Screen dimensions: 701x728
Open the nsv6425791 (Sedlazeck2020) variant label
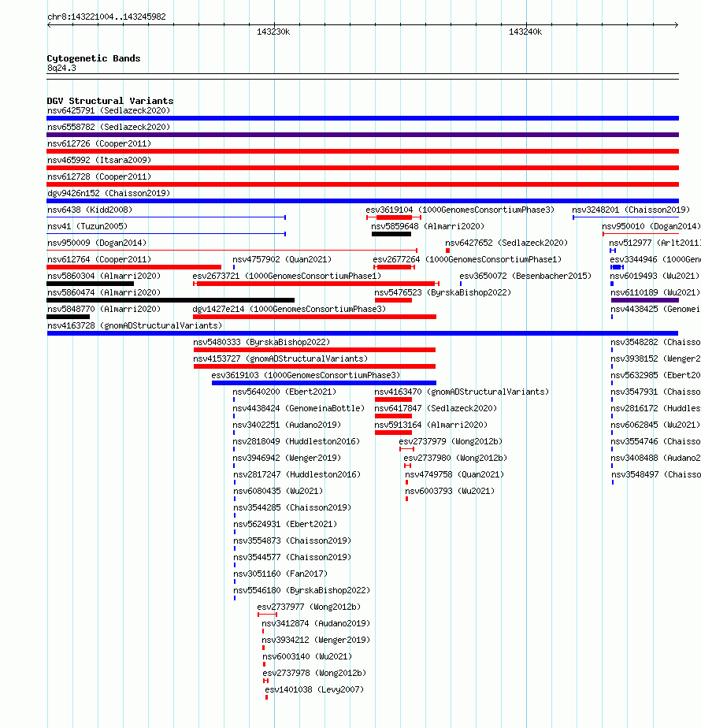[x=109, y=110]
